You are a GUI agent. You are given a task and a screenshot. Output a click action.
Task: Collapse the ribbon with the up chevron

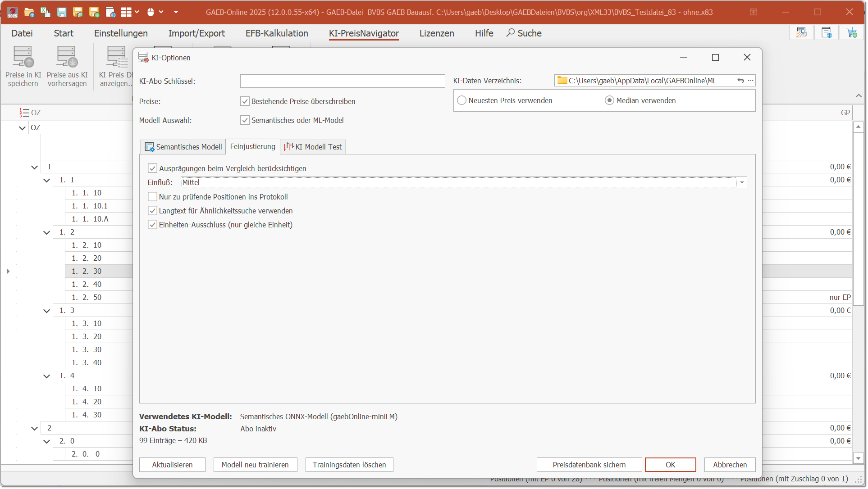859,95
